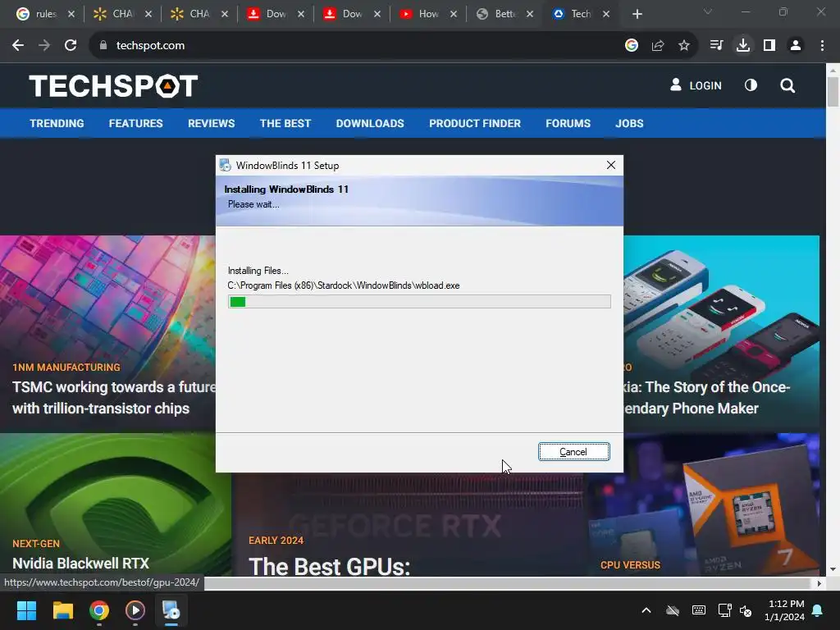Click the touch keyboard tray icon
840x630 pixels.
click(x=699, y=610)
